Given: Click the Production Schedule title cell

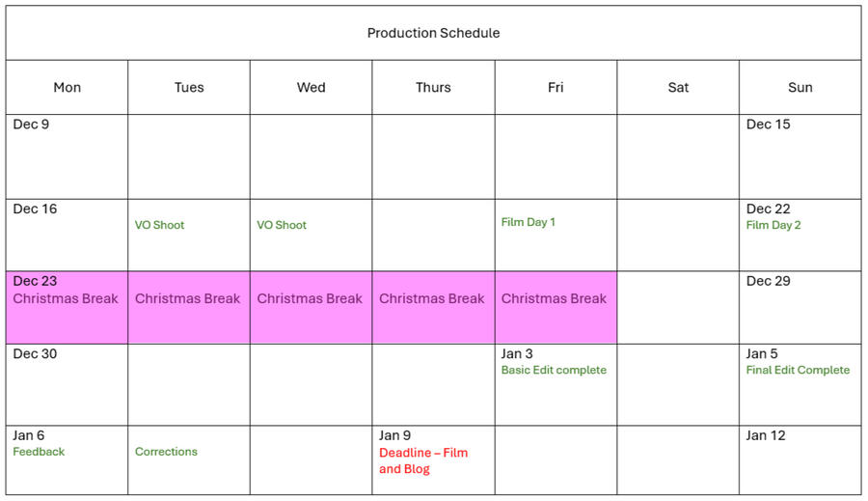Looking at the screenshot, I should tap(433, 33).
